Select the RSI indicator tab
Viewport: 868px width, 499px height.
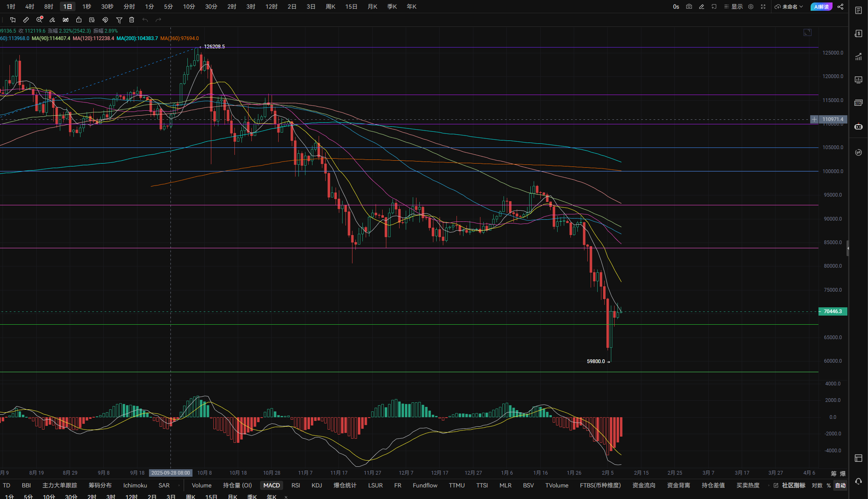tap(296, 485)
